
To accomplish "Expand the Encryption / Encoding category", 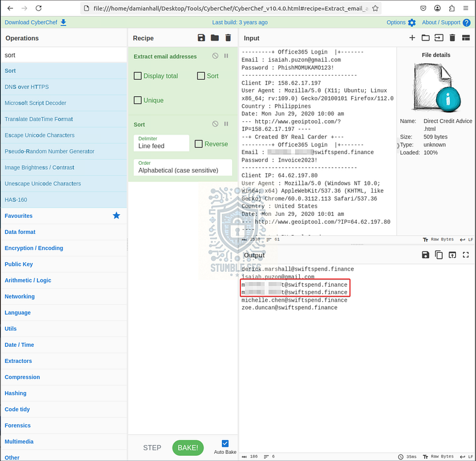I will click(x=64, y=248).
